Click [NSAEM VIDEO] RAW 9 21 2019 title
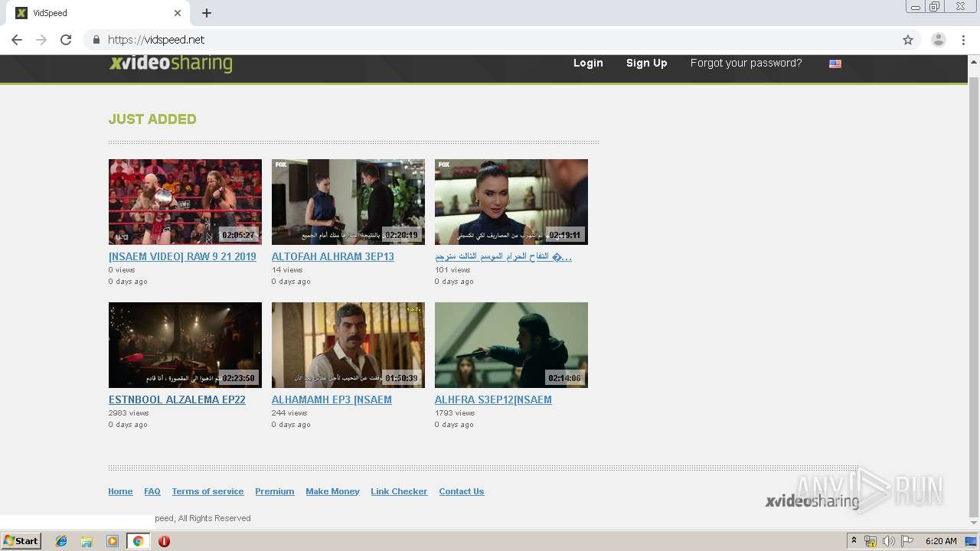 click(182, 256)
